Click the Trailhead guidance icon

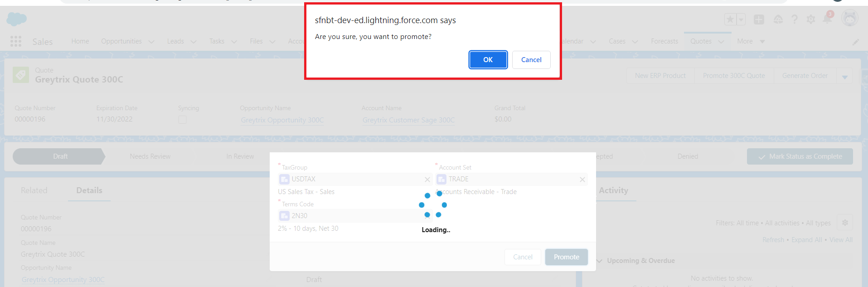778,19
